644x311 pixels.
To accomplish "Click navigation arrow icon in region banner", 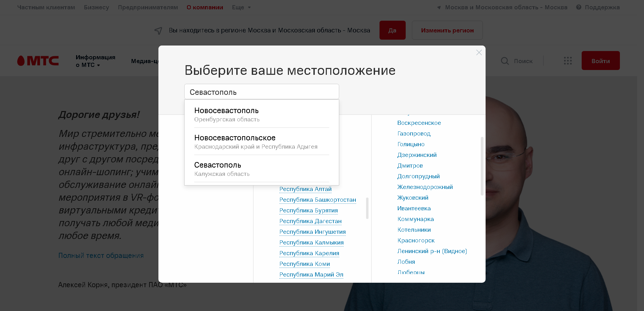I will (158, 31).
